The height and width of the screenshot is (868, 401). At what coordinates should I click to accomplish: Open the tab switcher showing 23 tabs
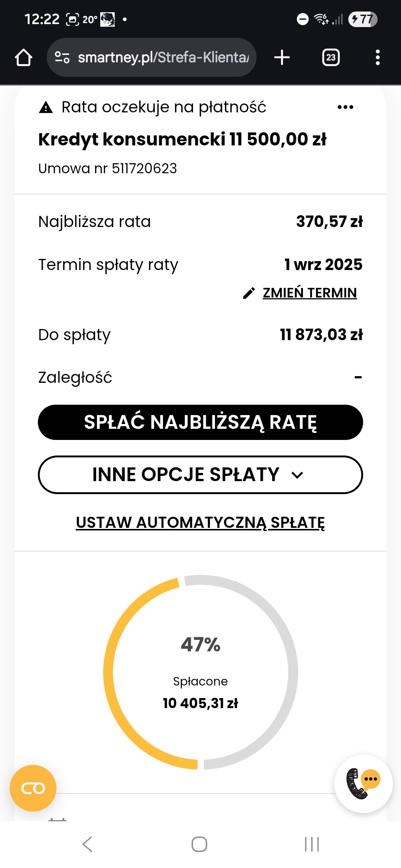click(331, 57)
